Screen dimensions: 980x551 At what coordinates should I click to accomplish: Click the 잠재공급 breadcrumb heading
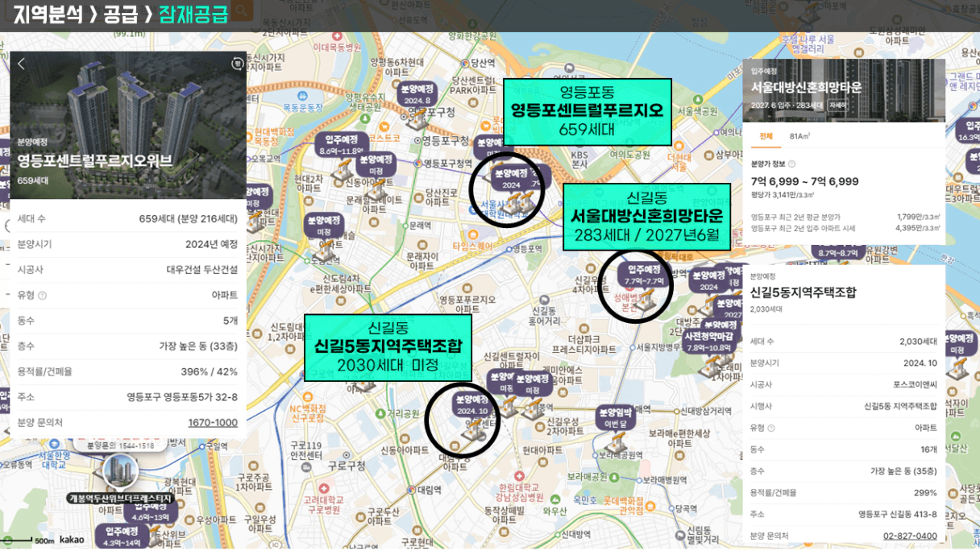(x=193, y=14)
